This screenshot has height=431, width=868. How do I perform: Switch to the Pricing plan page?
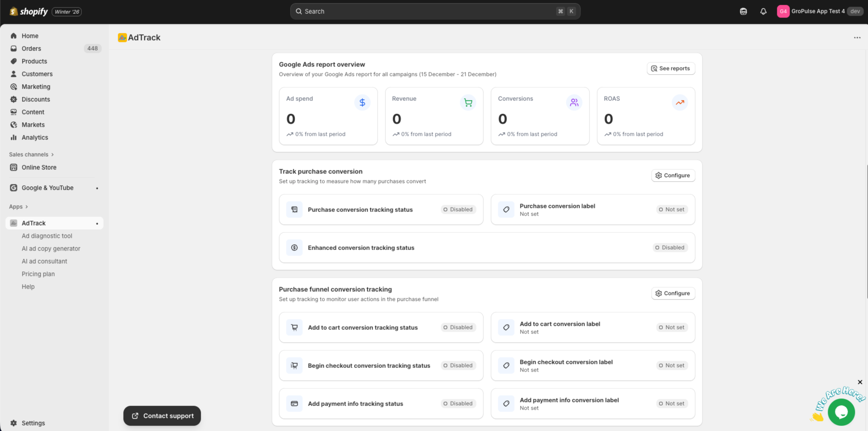(x=38, y=274)
